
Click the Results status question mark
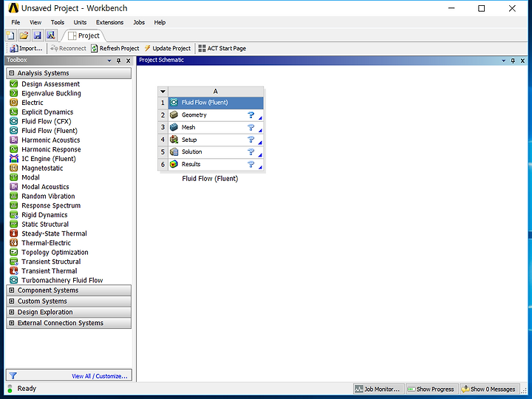click(x=250, y=164)
